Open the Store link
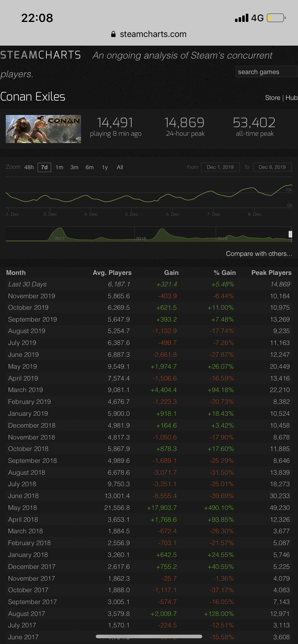The image size is (298, 644). point(272,98)
